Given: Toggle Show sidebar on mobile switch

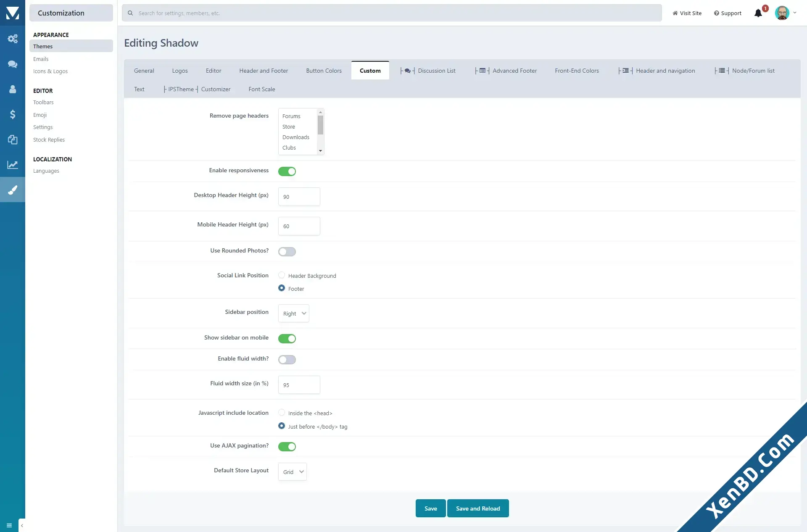Looking at the screenshot, I should pos(287,339).
